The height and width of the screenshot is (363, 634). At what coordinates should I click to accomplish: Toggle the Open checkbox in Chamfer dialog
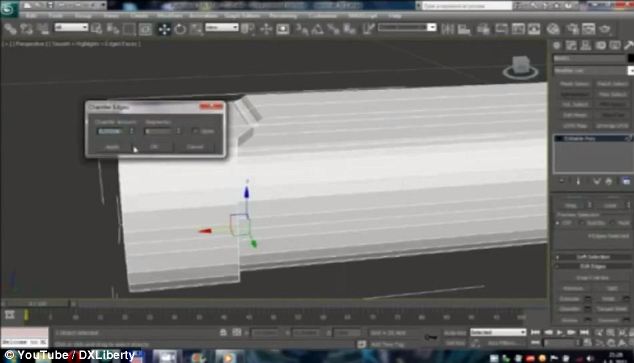(x=195, y=131)
